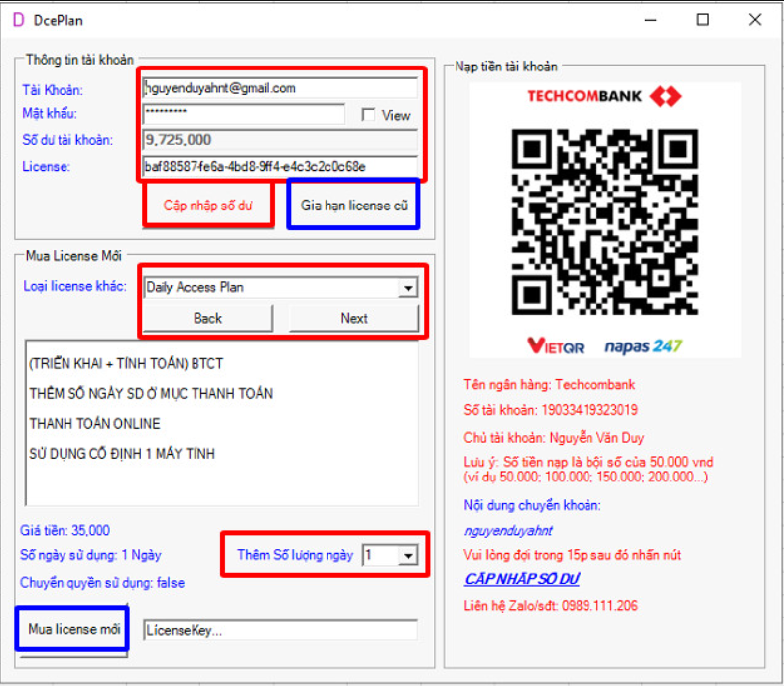Click text 'THÊM SỐ NGÀY SD Ở MỤC THANH TOÁN'
The image size is (784, 686).
point(151,393)
